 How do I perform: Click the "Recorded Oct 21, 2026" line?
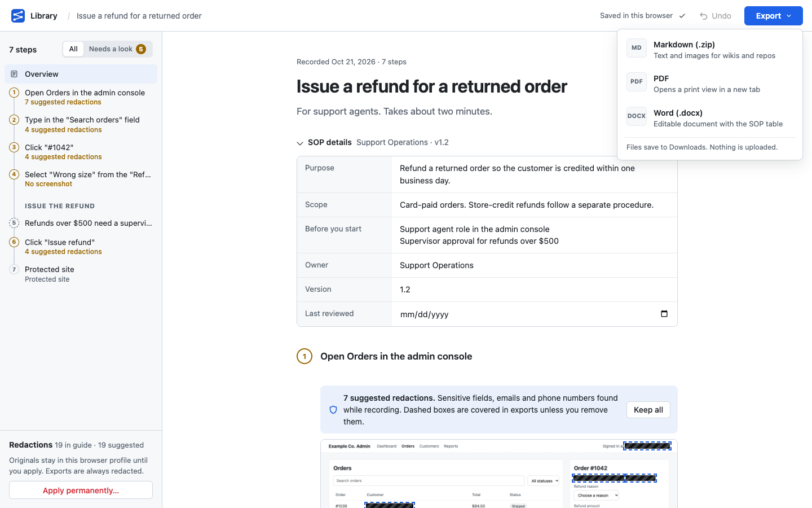351,62
